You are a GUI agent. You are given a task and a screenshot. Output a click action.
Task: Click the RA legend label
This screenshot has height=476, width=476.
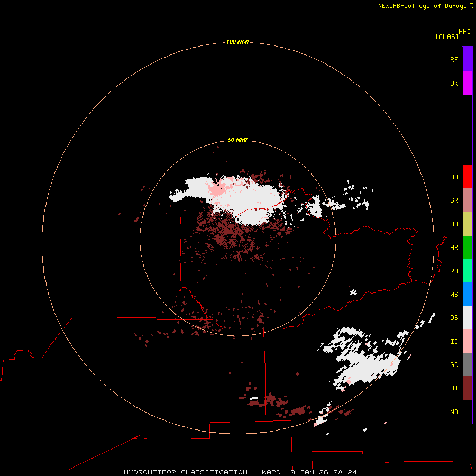454,271
